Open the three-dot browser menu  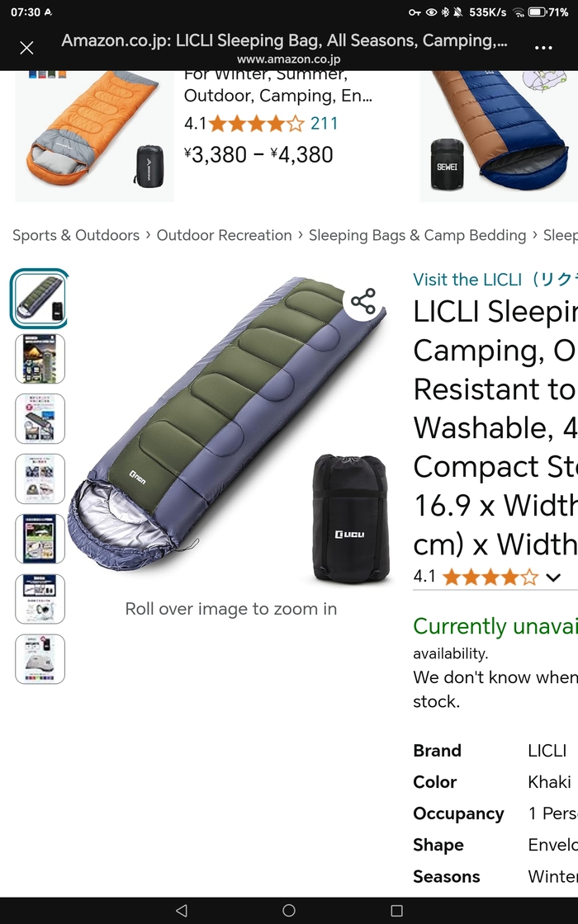coord(543,48)
